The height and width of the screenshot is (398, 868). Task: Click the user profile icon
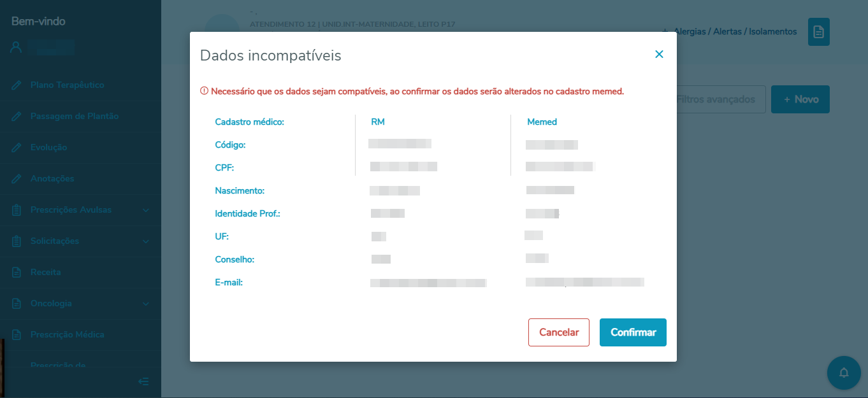click(x=17, y=47)
